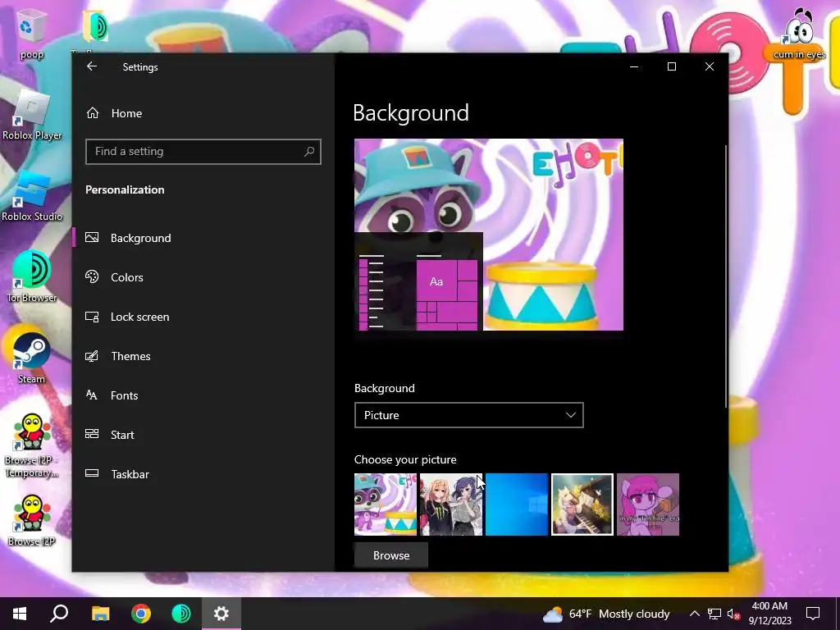Close the Settings window
The width and height of the screenshot is (840, 630).
point(710,66)
